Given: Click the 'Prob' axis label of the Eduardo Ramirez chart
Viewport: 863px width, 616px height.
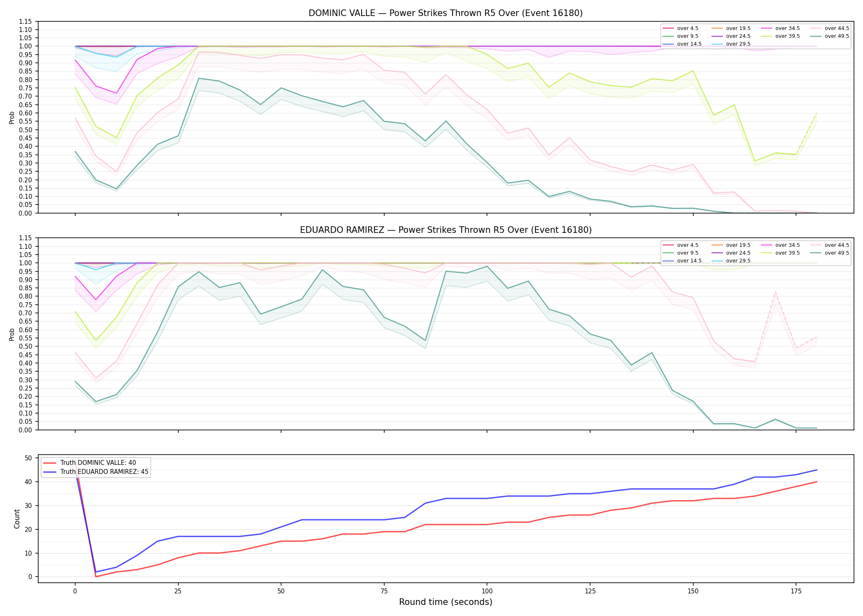Looking at the screenshot, I should pos(12,334).
